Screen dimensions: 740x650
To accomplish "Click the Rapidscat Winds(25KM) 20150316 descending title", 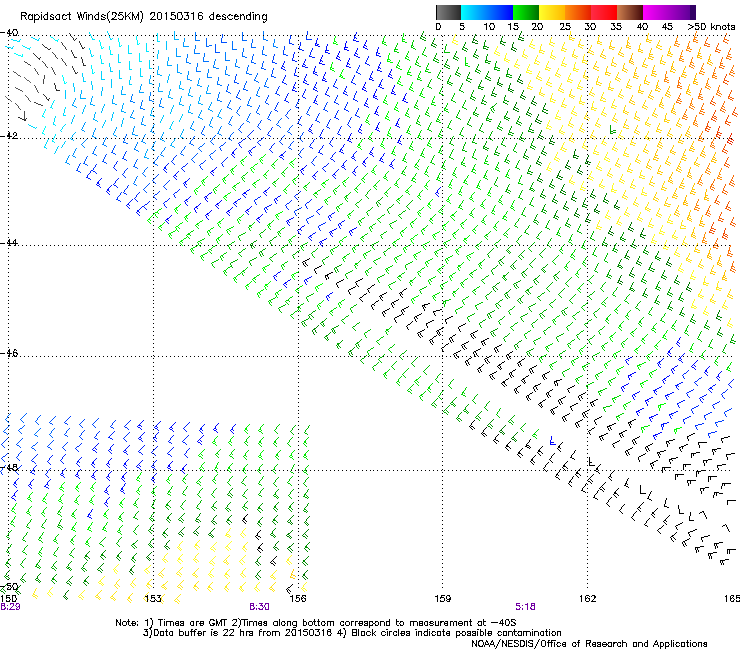I will pyautogui.click(x=143, y=16).
